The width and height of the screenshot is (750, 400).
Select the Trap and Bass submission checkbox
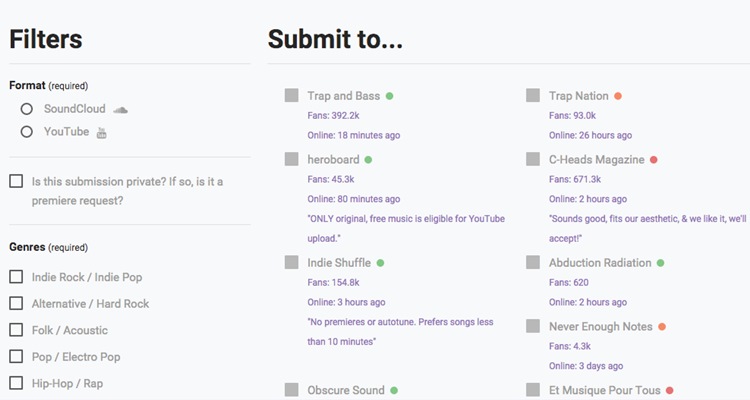click(291, 96)
